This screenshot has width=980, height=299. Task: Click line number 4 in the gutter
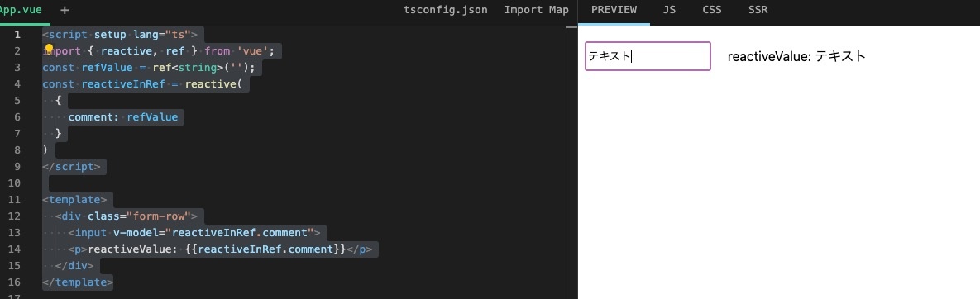(17, 83)
